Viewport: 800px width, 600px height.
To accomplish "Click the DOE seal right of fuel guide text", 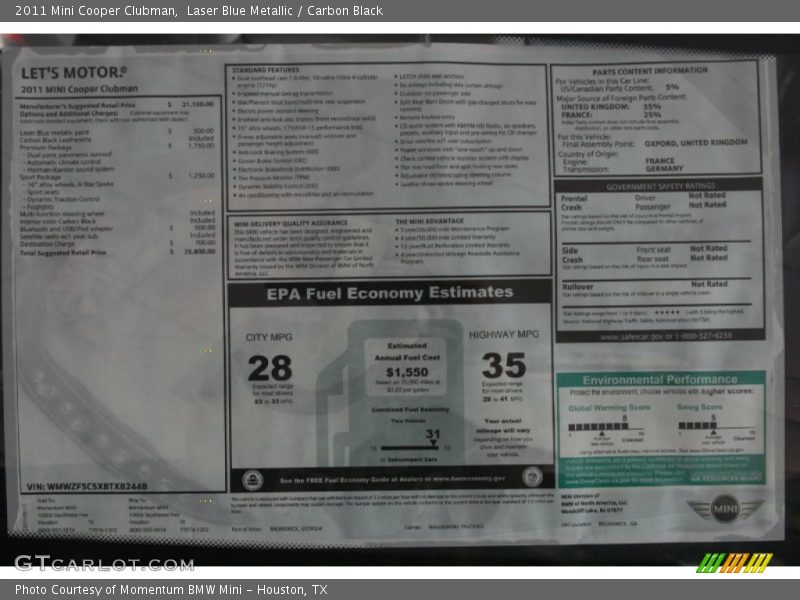I will click(x=532, y=477).
